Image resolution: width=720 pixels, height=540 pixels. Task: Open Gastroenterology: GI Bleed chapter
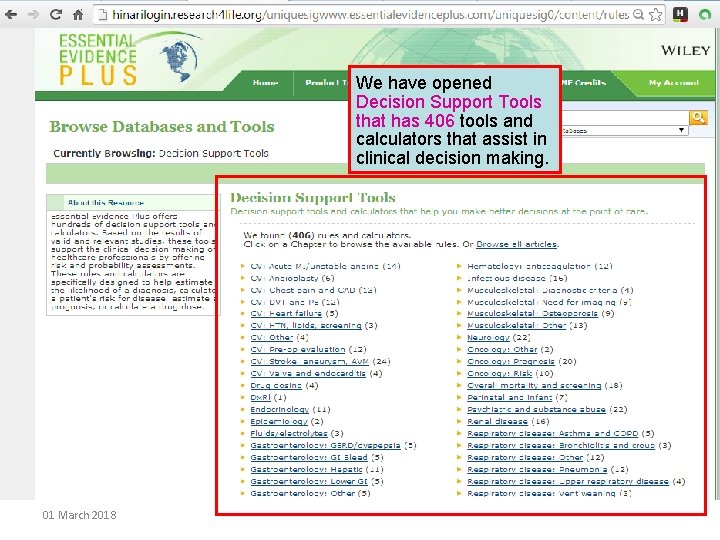309,457
